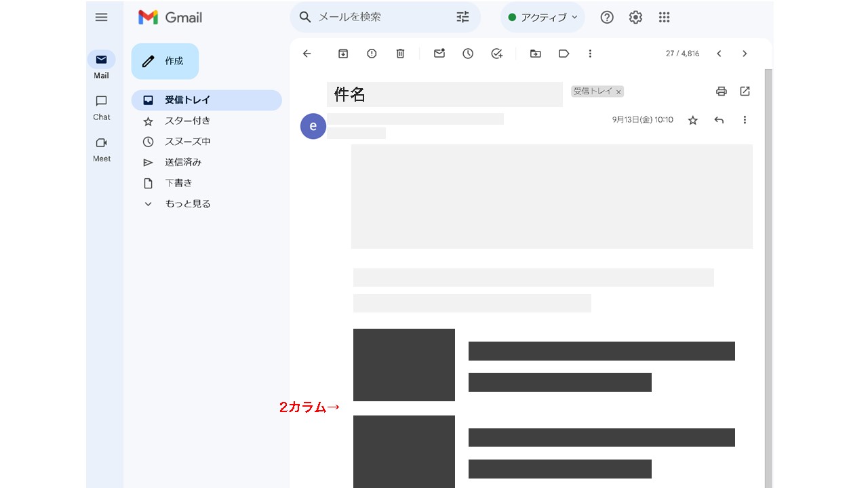
Task: Report this email as spam
Action: pos(372,54)
